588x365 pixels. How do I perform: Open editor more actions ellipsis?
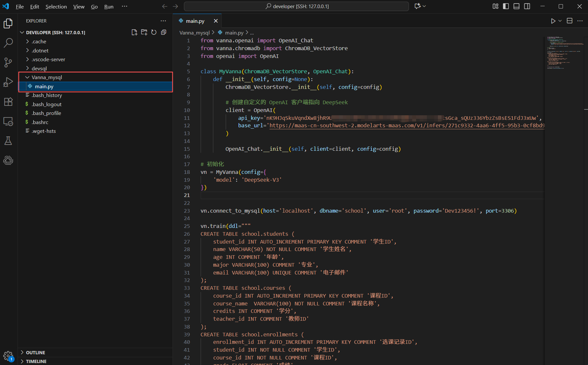580,21
